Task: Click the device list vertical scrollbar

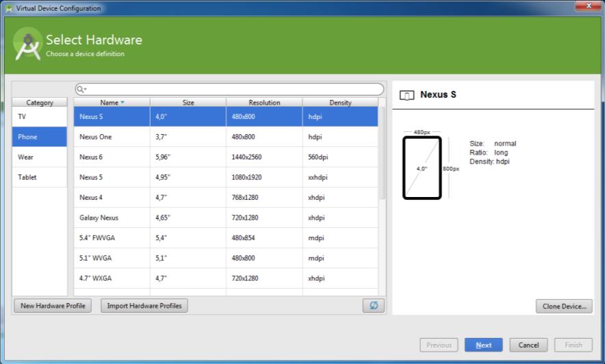Action: (382, 154)
